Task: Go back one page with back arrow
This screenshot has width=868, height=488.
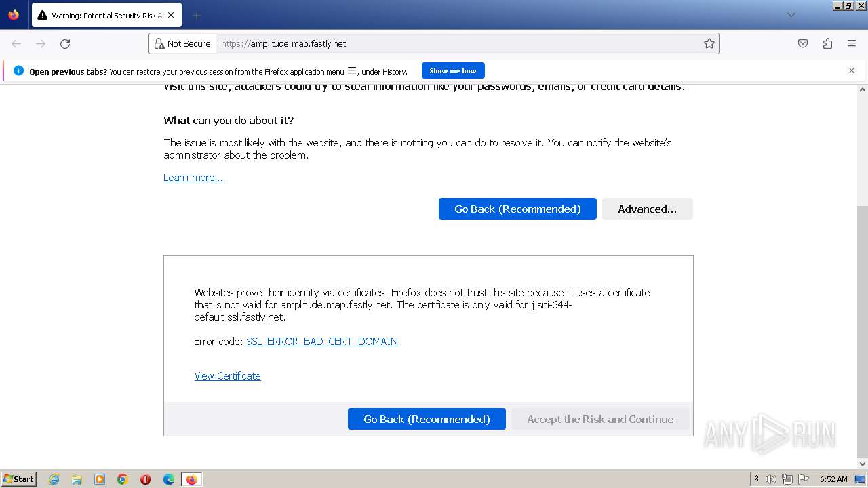Action: pos(16,43)
